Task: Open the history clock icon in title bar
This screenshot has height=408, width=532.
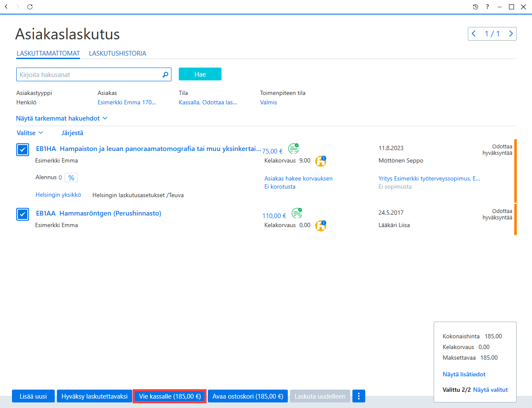Action: tap(476, 7)
